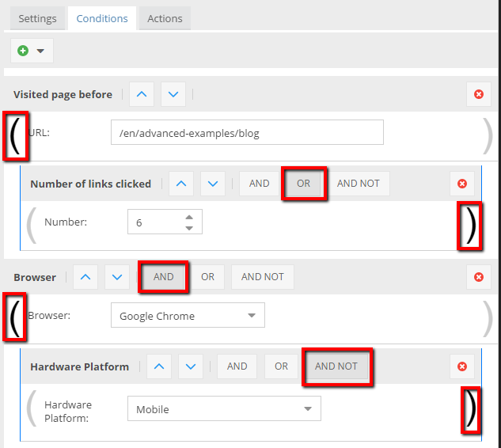Switch to the Actions tab
This screenshot has height=448, width=501.
tap(165, 18)
